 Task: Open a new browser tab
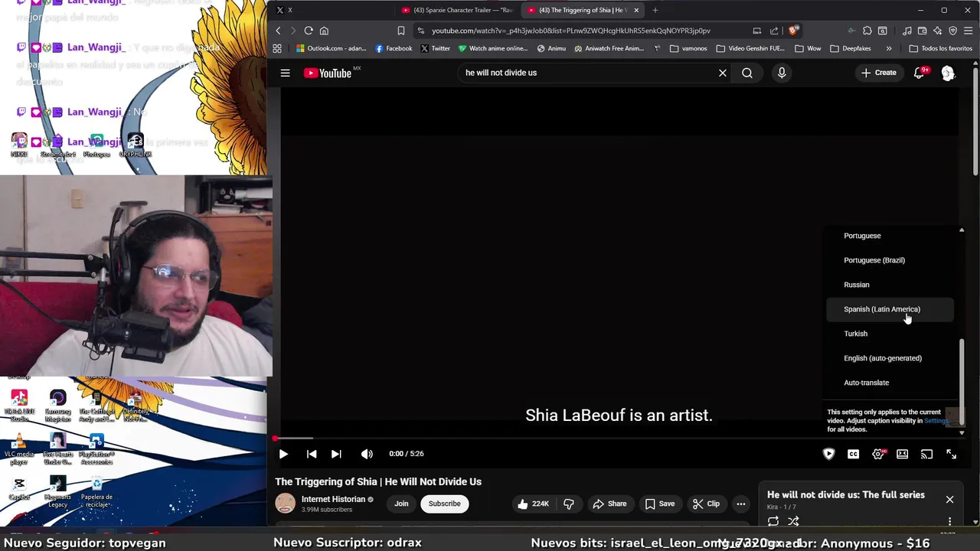655,10
